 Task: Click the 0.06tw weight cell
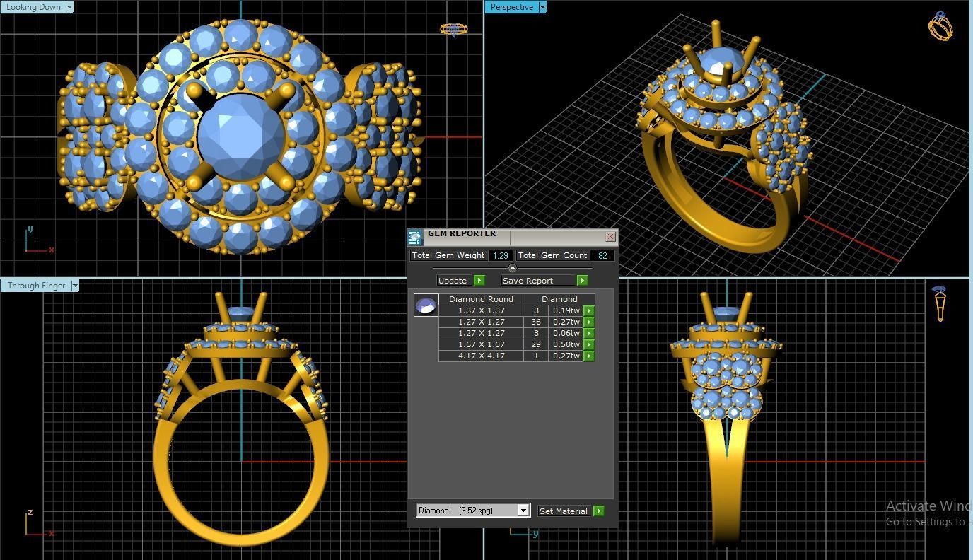(x=566, y=333)
